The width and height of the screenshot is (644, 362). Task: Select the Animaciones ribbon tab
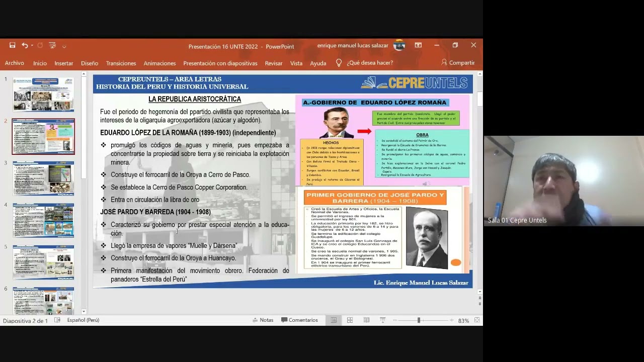pos(159,63)
